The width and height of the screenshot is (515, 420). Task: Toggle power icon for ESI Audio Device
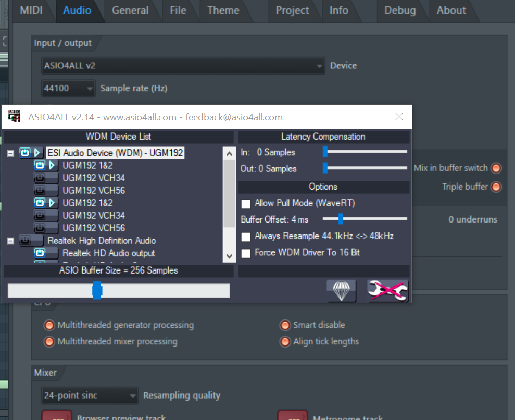pyautogui.click(x=25, y=153)
